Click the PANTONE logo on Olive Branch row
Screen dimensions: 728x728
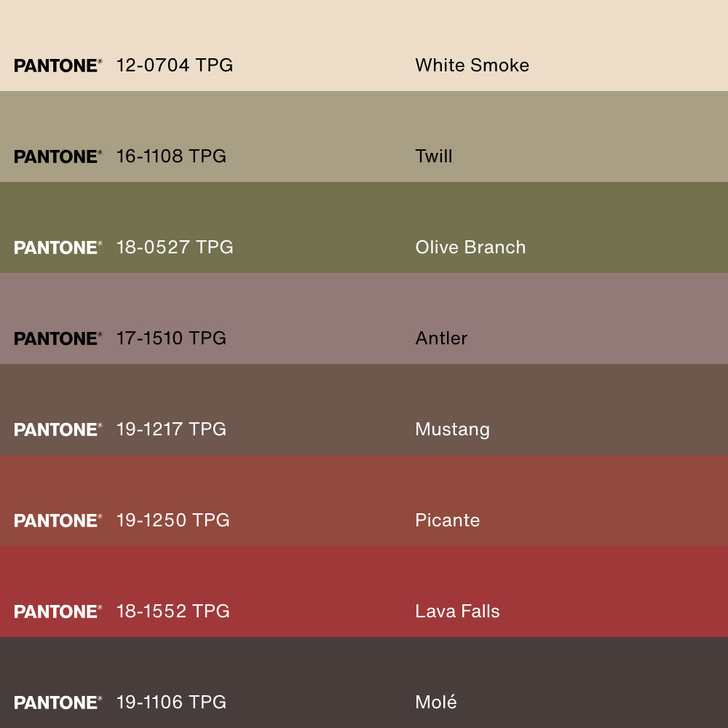pyautogui.click(x=58, y=248)
